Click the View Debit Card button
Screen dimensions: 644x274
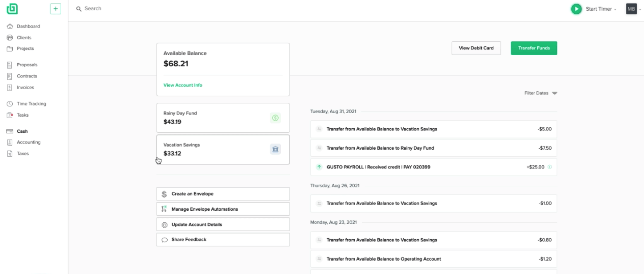tap(476, 48)
